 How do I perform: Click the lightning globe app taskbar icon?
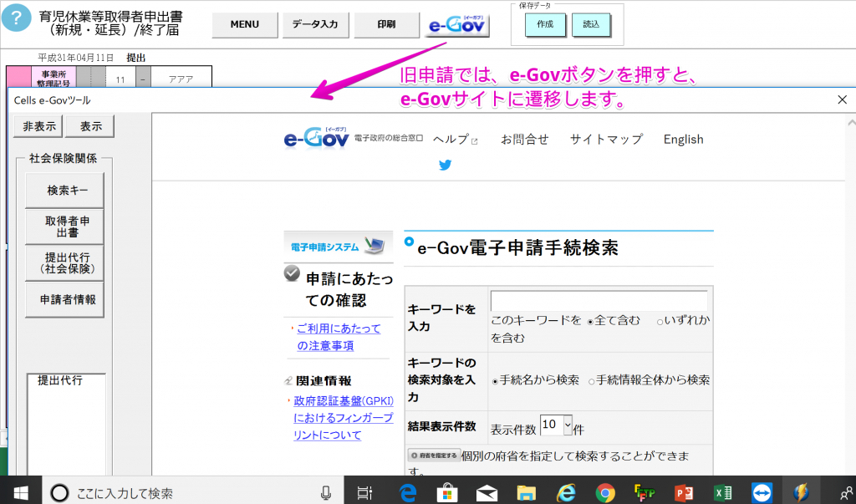point(801,493)
